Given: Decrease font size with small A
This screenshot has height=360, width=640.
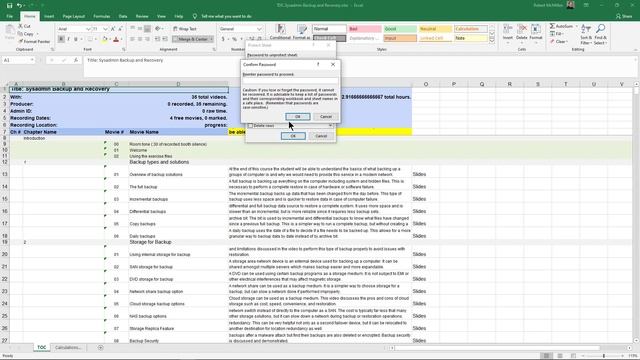Looking at the screenshot, I should click(120, 29).
